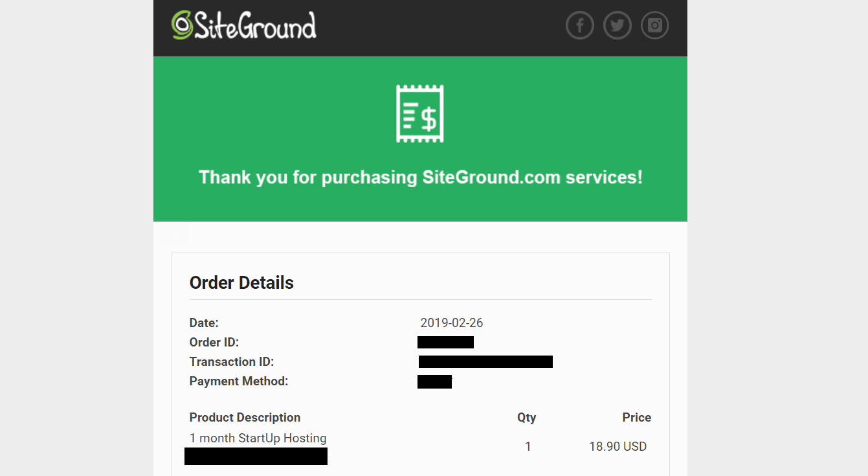Click the Qty column header
The height and width of the screenshot is (476, 868).
(527, 417)
